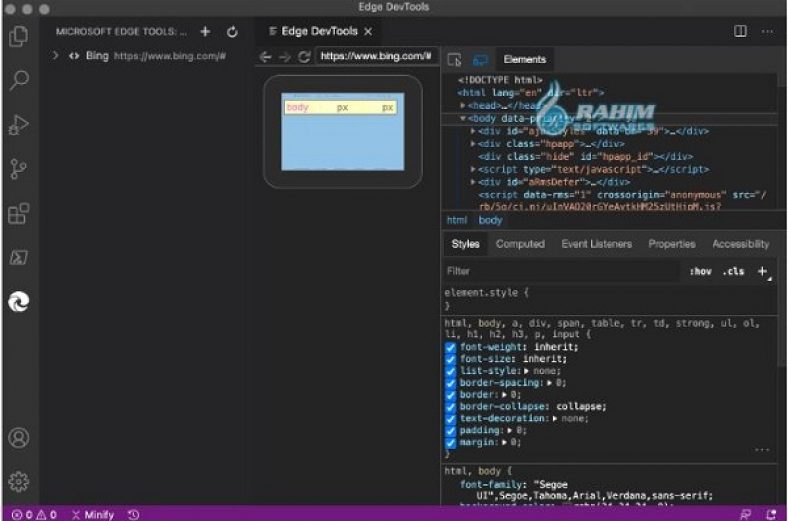
Task: Toggle .cls class editor
Action: pyautogui.click(x=733, y=271)
